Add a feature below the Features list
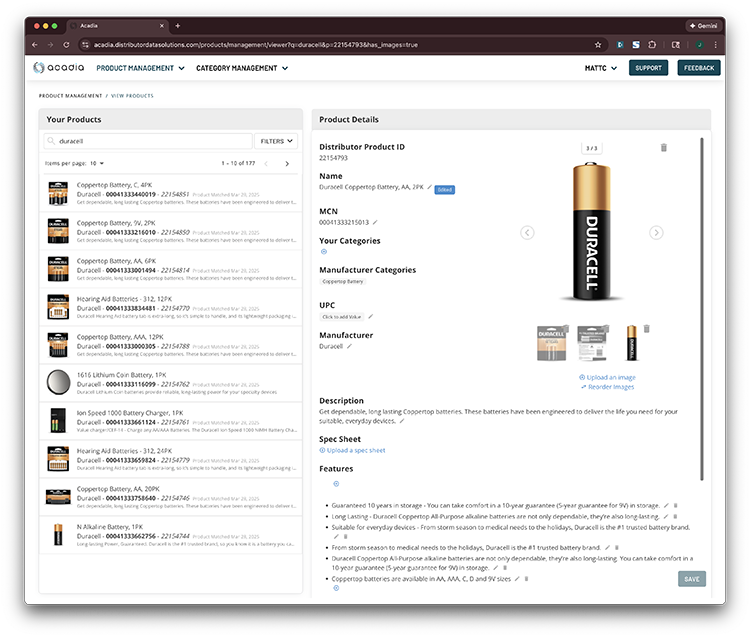Image resolution: width=750 pixels, height=637 pixels. [336, 588]
